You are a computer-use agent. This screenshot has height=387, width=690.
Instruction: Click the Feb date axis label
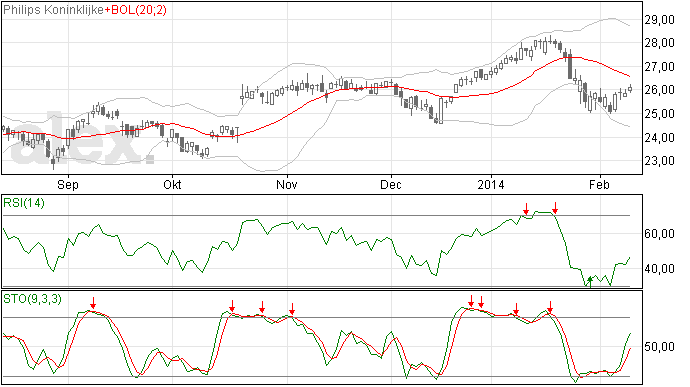[x=599, y=184]
